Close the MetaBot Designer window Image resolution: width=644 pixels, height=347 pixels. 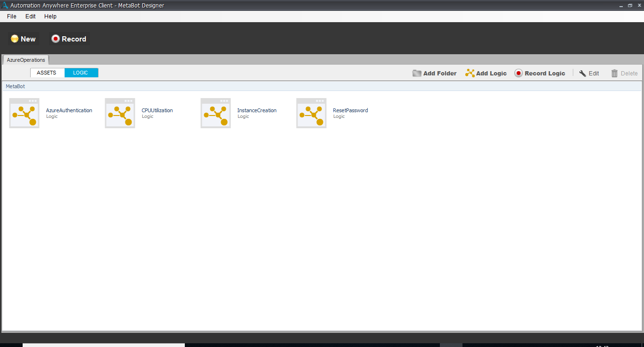coord(640,5)
